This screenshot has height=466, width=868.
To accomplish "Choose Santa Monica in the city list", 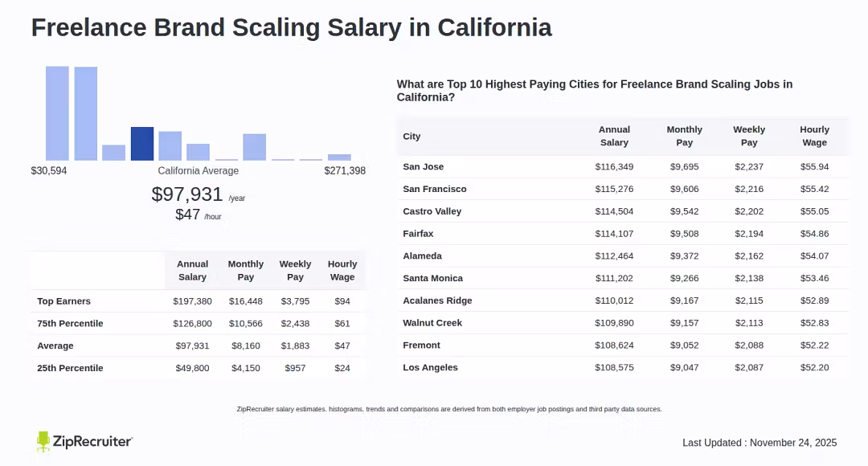I will tap(433, 278).
